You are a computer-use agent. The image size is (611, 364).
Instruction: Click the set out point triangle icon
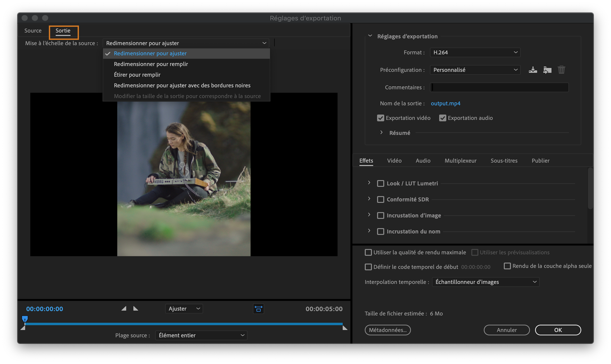135,309
